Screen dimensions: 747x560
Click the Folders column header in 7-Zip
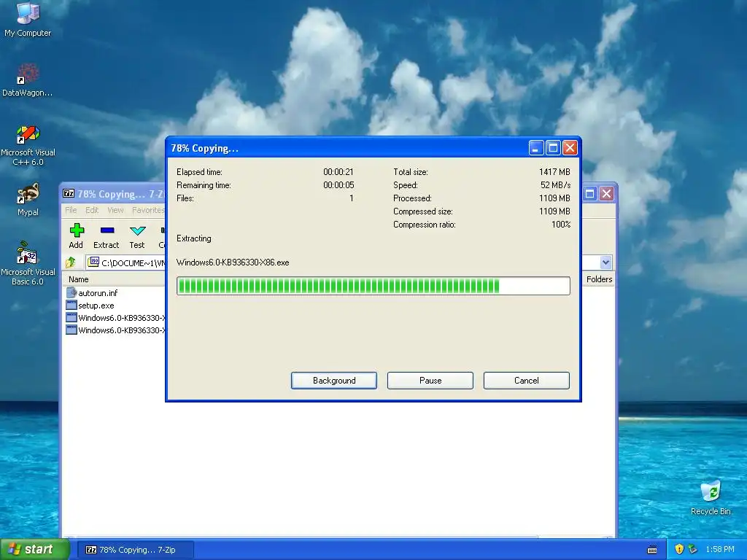pyautogui.click(x=599, y=279)
